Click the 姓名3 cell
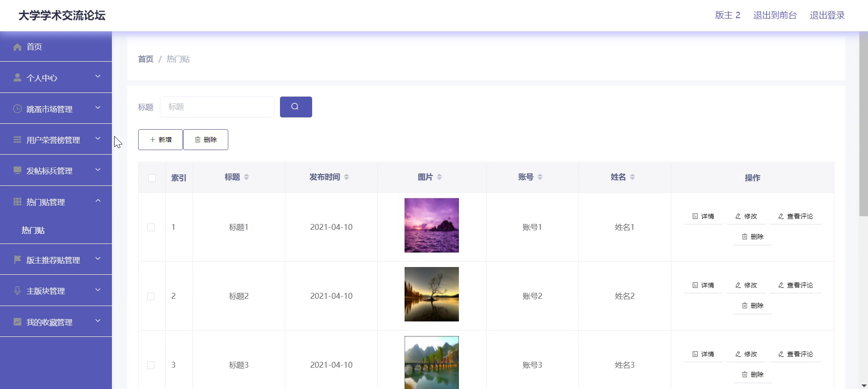The height and width of the screenshot is (389, 868). [625, 365]
